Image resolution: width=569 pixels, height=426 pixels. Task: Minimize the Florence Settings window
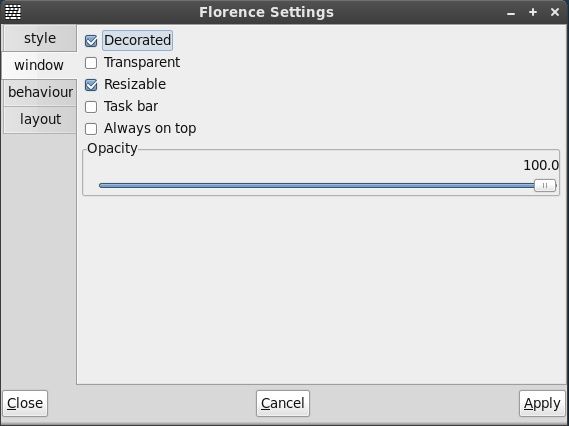tap(511, 13)
